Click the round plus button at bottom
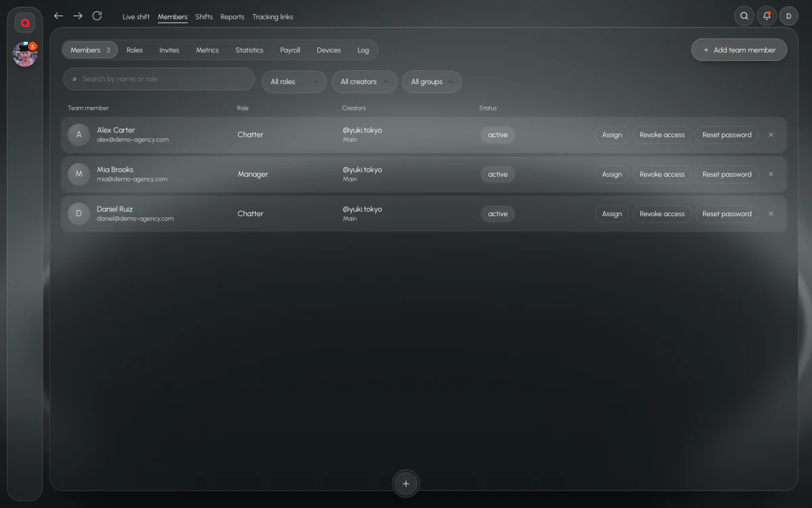The image size is (812, 508). 406,484
